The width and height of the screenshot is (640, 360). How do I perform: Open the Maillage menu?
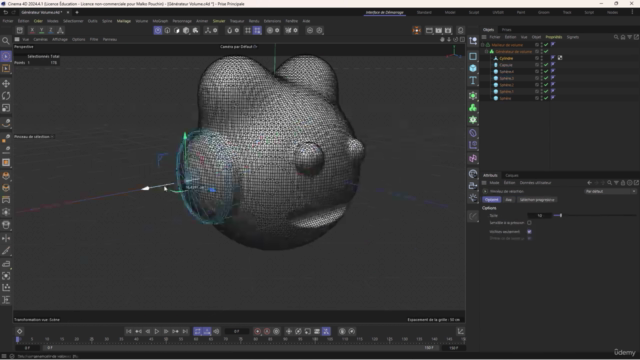point(124,21)
